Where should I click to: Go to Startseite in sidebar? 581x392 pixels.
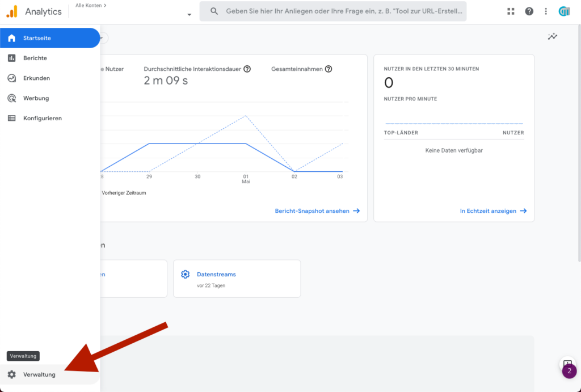[x=50, y=38]
